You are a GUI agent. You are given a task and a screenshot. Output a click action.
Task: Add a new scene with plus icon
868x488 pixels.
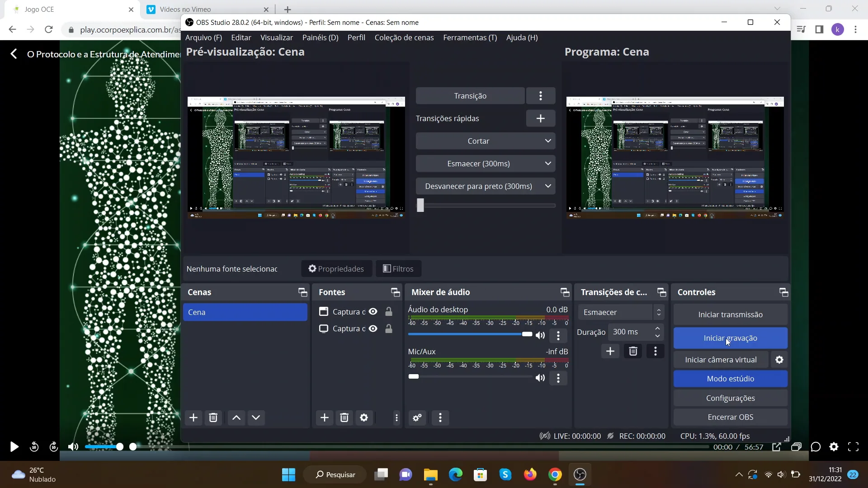click(x=193, y=418)
